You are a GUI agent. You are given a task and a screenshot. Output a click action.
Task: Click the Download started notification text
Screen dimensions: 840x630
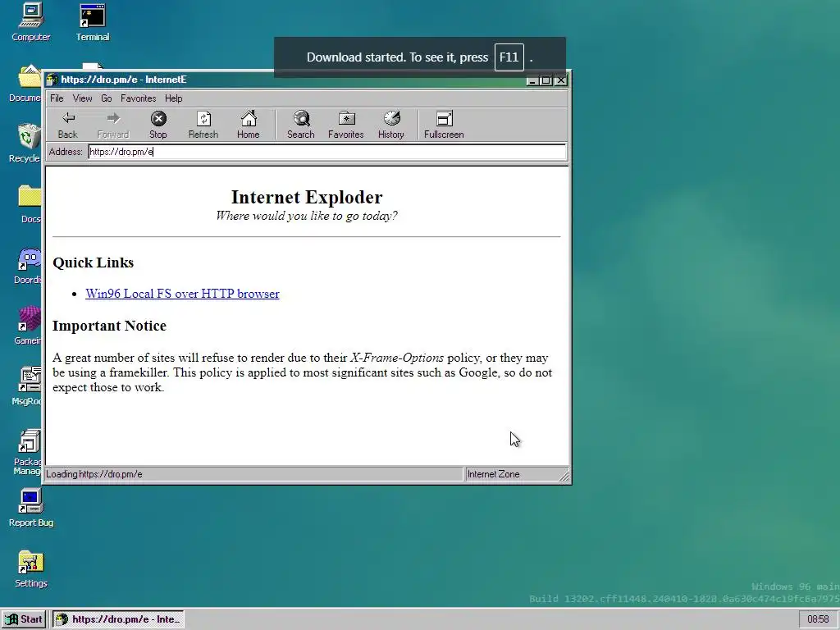pyautogui.click(x=397, y=57)
